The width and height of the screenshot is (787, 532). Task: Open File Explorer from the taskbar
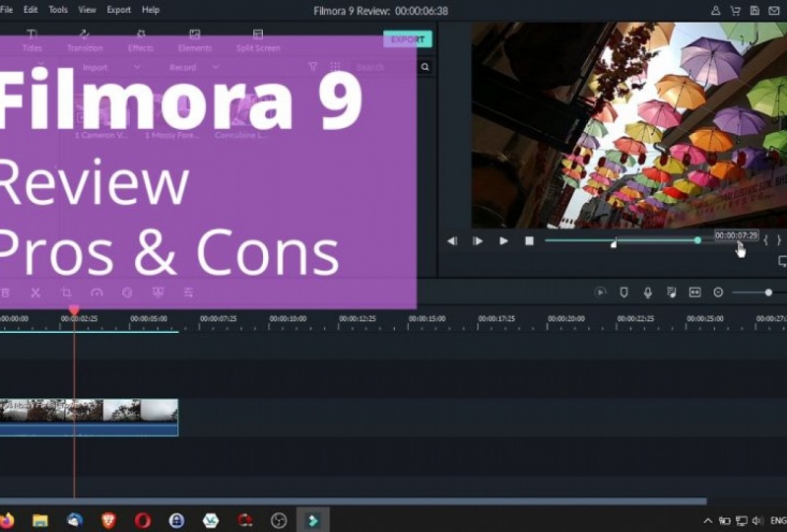[40, 520]
